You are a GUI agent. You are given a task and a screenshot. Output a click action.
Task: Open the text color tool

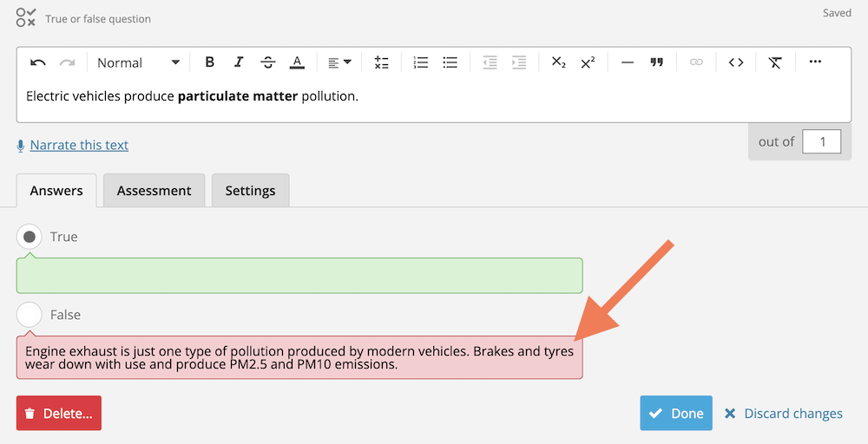pos(297,62)
